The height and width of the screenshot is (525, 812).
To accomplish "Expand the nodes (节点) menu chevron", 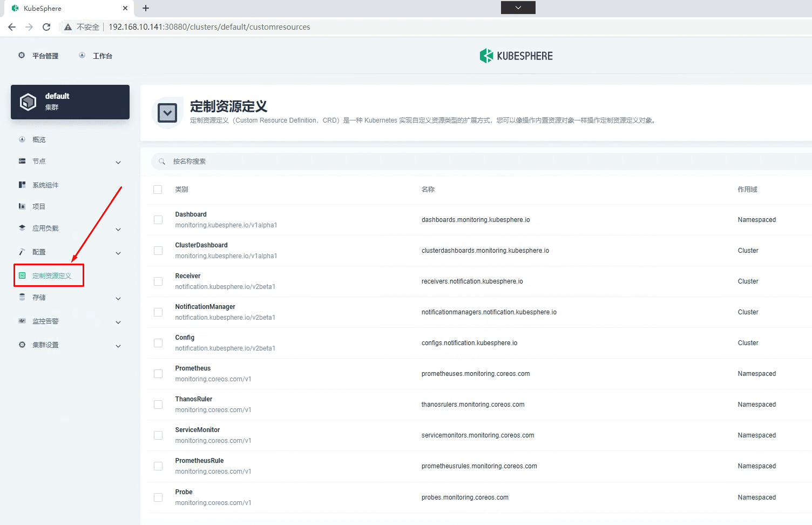I will (x=118, y=163).
